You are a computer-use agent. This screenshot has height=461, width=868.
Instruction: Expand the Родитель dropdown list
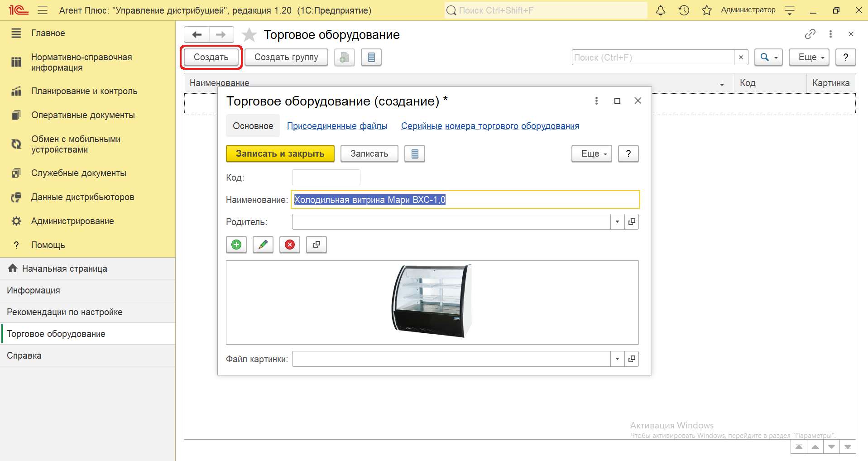click(x=617, y=222)
